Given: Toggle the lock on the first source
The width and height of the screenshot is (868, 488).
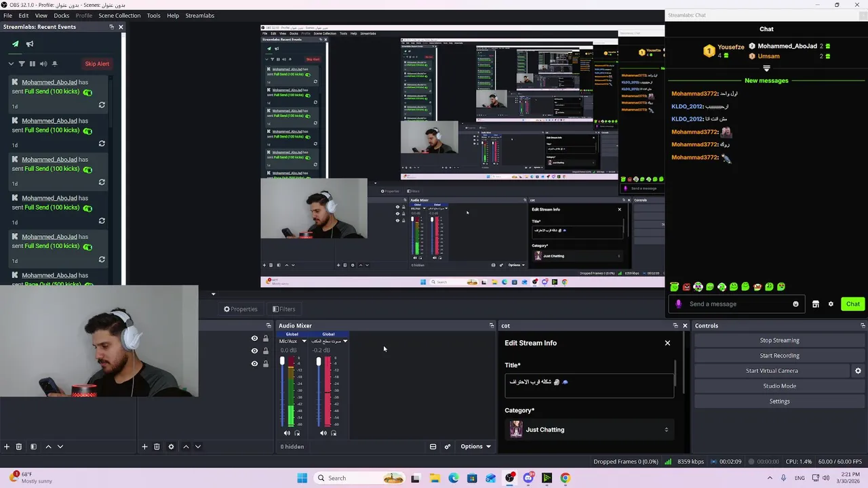Looking at the screenshot, I should (266, 338).
